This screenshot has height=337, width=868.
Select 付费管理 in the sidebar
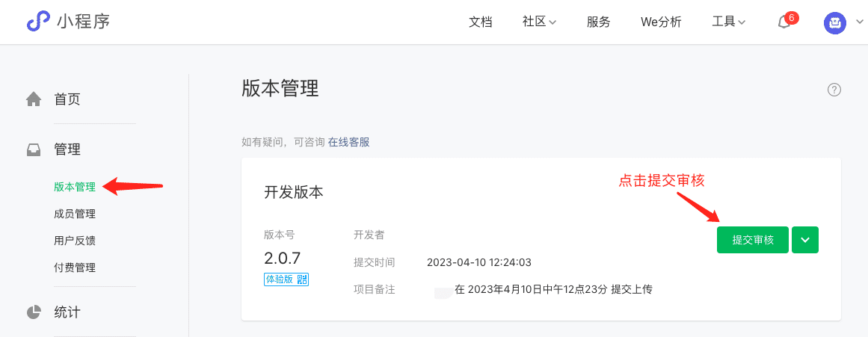coord(75,268)
